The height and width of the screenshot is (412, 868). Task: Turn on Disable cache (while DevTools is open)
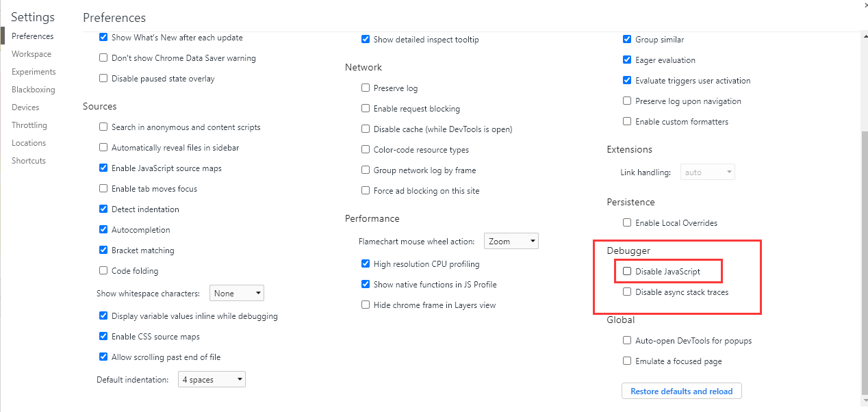coord(366,129)
